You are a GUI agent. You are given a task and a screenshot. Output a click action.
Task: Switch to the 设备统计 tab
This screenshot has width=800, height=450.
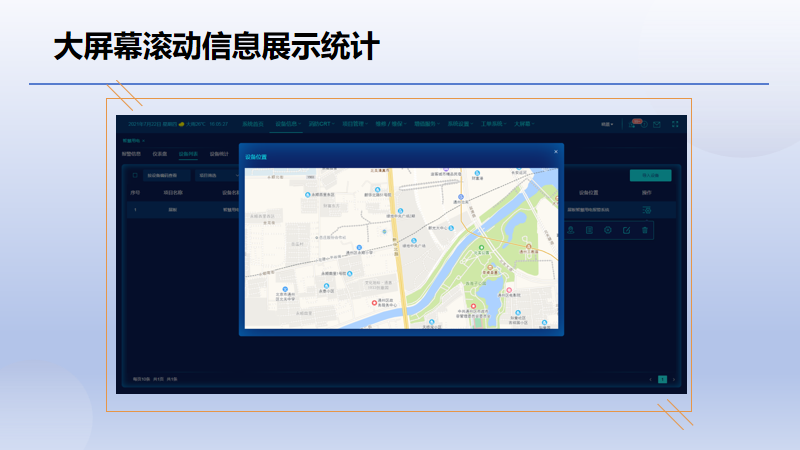(x=219, y=154)
